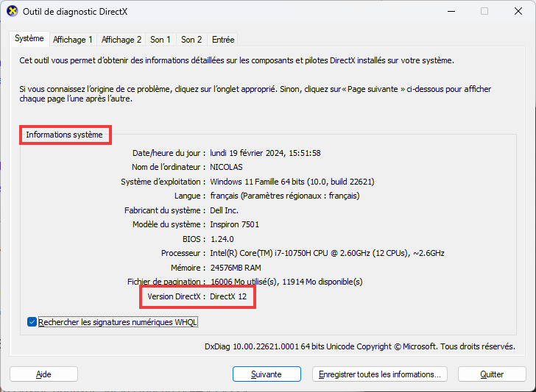Switch to the Affichage 2 tab

pos(121,40)
